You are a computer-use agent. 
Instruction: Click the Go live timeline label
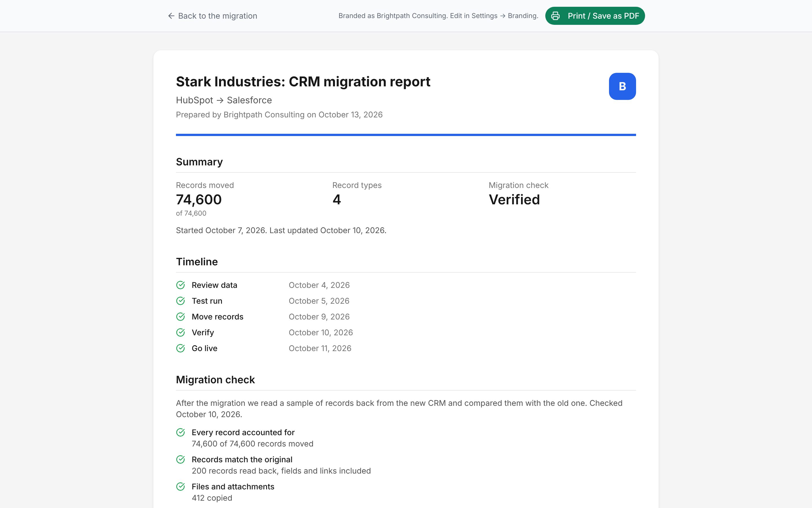coord(204,348)
